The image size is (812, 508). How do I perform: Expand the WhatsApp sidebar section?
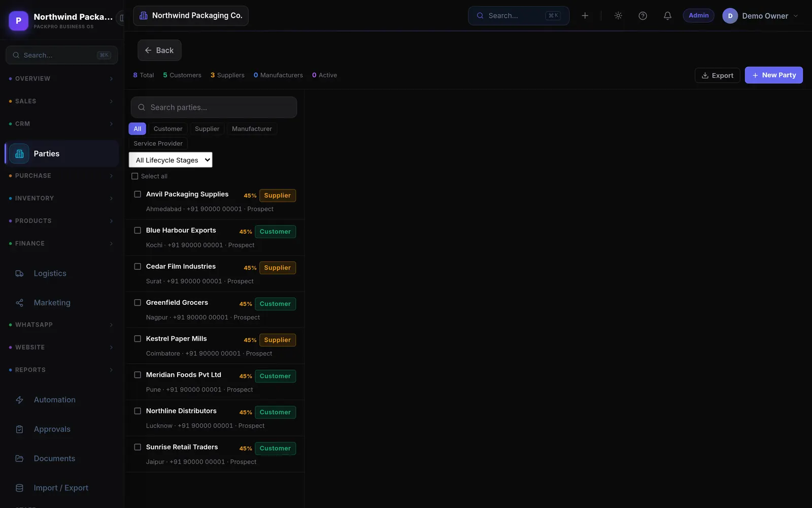pyautogui.click(x=61, y=325)
